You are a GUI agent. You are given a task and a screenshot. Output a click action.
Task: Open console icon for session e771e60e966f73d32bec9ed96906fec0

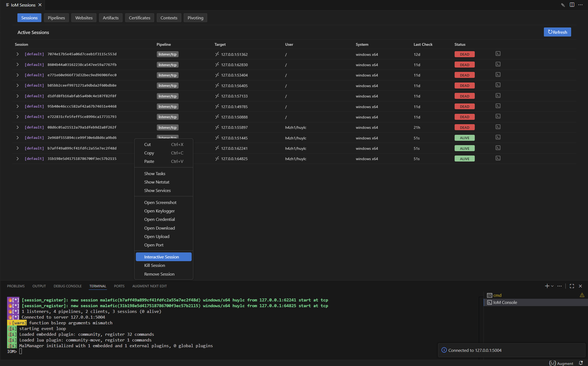498,75
